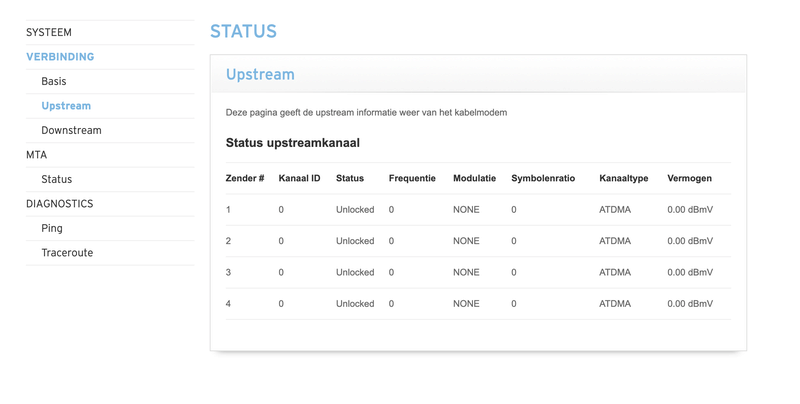This screenshot has height=404, width=800.
Task: Click the Symbolenratio column header
Action: [x=543, y=179]
